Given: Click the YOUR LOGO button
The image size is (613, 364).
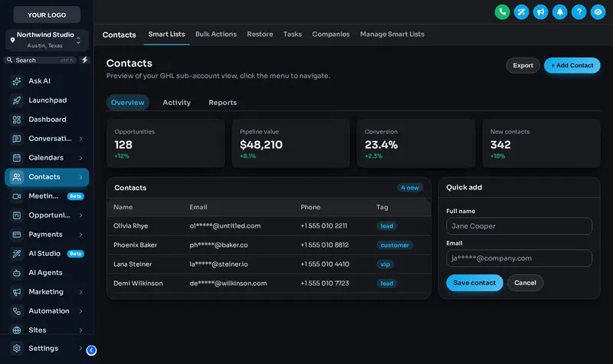Looking at the screenshot, I should pos(47,15).
